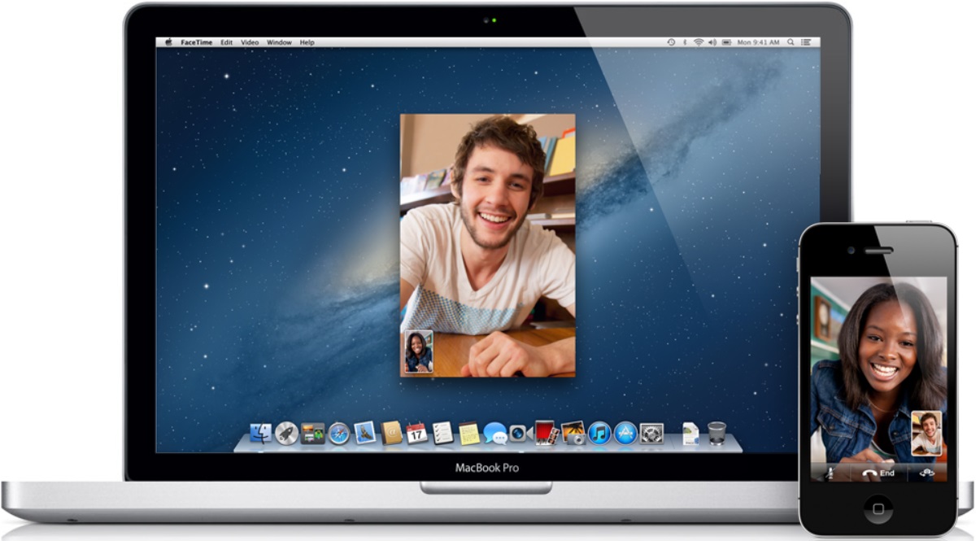Open Launchpad rocket icon in dock
This screenshot has height=541, width=980.
tap(286, 434)
